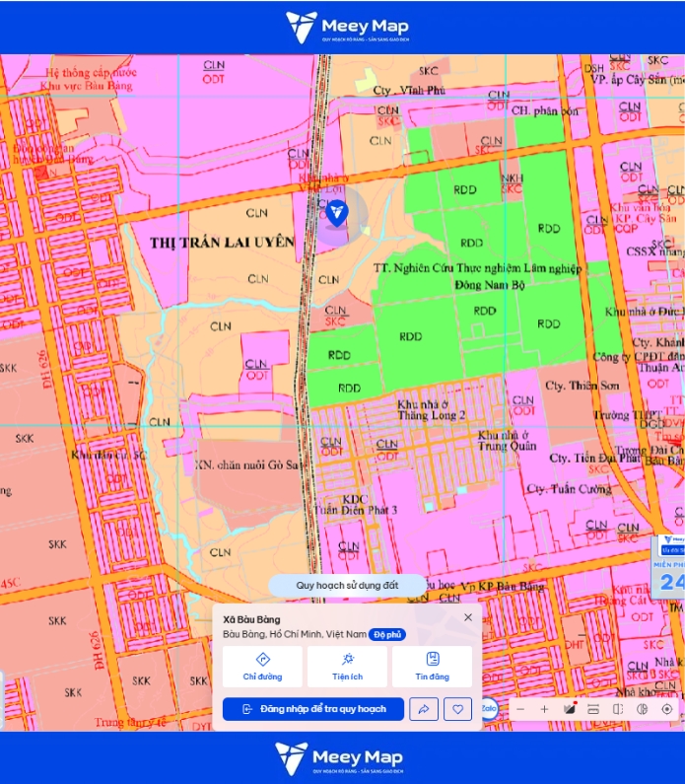This screenshot has height=784, width=685.
Task: Expand Quy hoạch sử dụng đất selector
Action: [x=347, y=586]
